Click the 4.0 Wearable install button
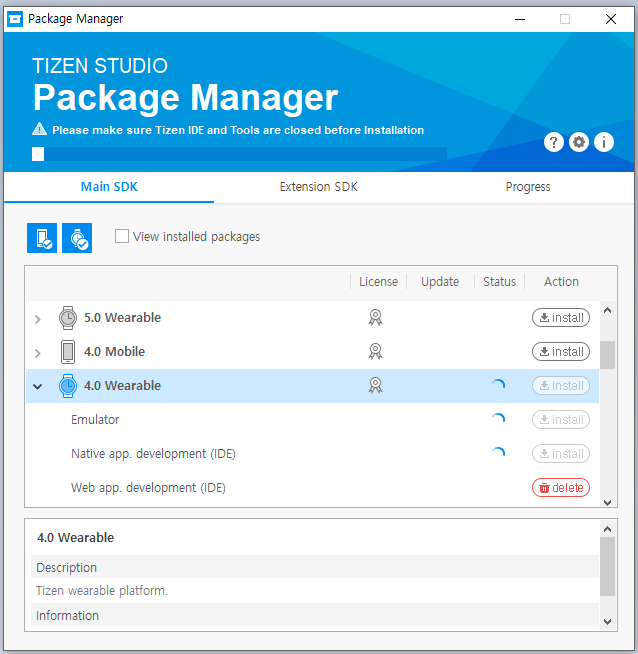The height and width of the screenshot is (654, 638). 561,386
